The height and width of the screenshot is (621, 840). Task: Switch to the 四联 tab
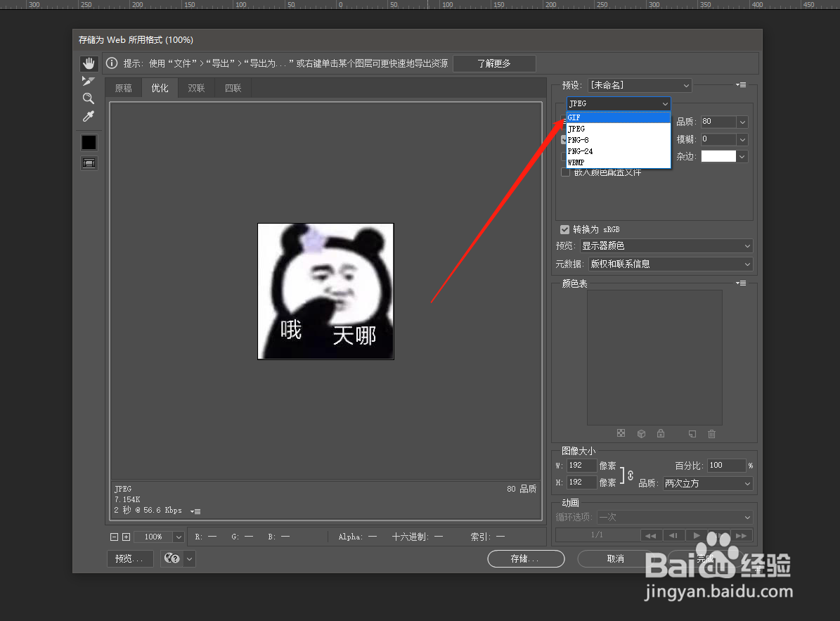pyautogui.click(x=233, y=88)
